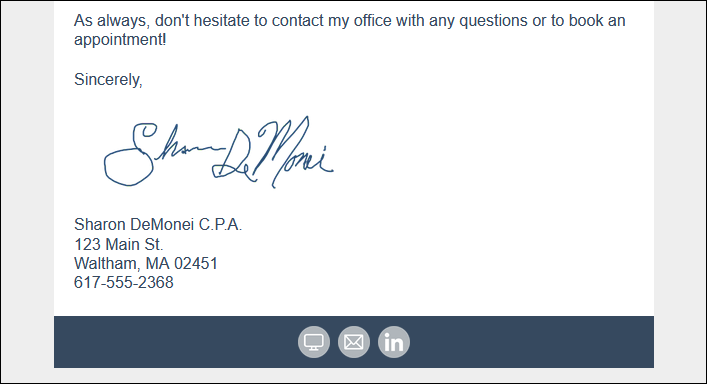
Task: Click the 02451 zip code
Action: (x=196, y=263)
